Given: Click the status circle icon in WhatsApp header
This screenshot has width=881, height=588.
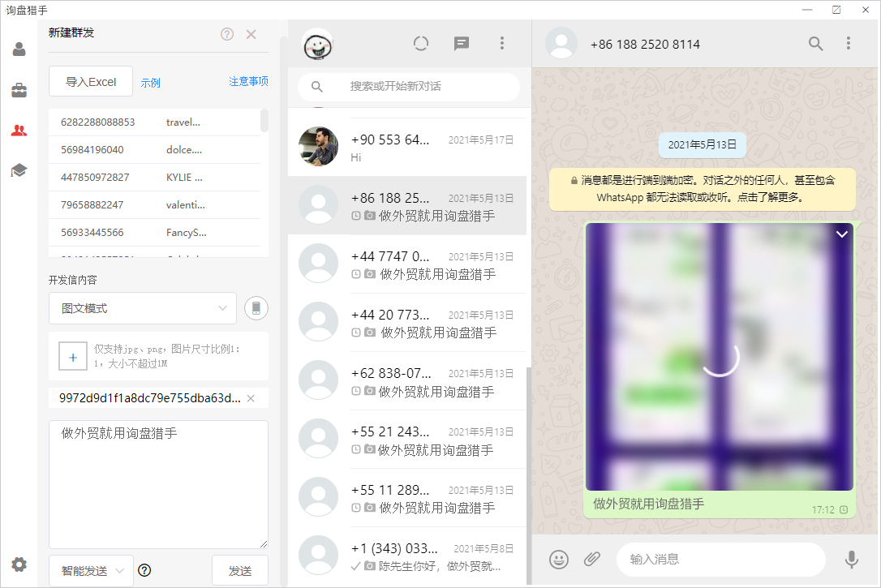Looking at the screenshot, I should coord(421,45).
